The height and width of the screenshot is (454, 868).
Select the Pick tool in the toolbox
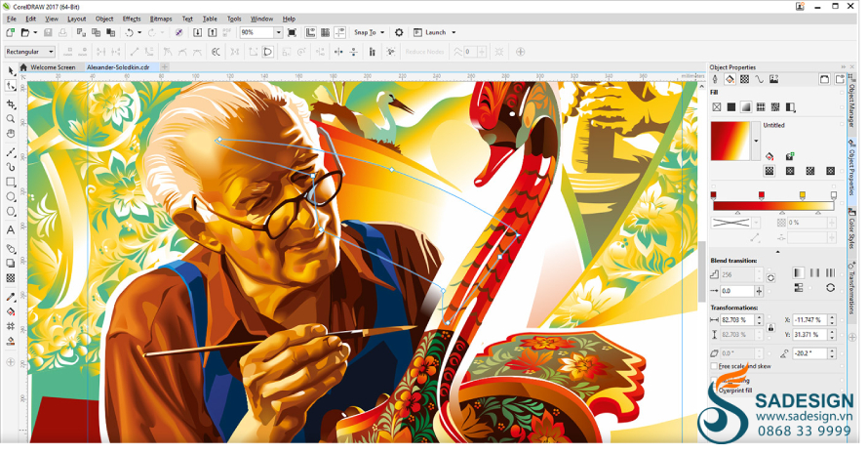(11, 71)
